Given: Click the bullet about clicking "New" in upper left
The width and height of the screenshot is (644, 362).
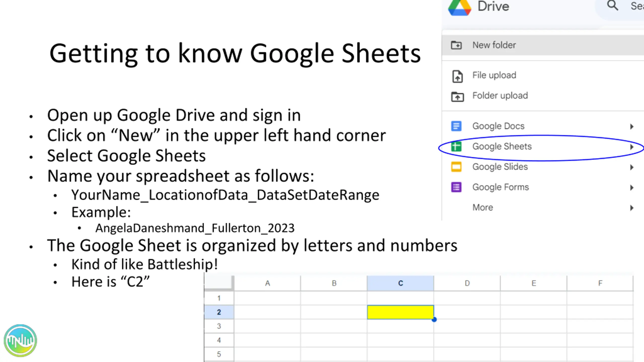Looking at the screenshot, I should 216,135.
